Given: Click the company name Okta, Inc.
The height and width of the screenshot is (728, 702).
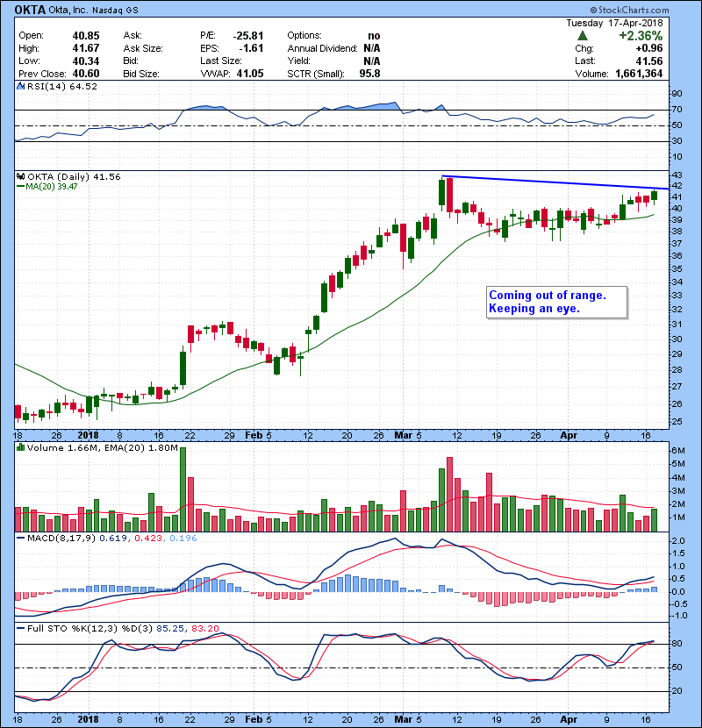Looking at the screenshot, I should 68,11.
